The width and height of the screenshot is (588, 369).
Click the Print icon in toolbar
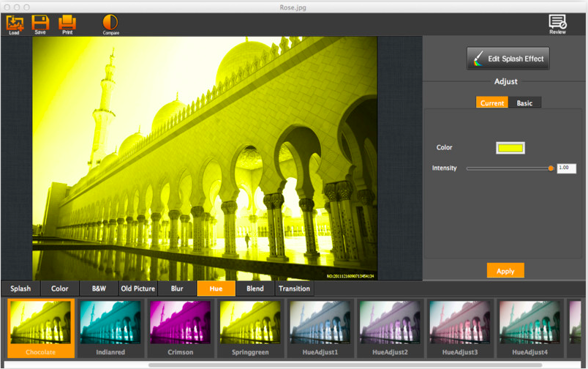[x=67, y=22]
